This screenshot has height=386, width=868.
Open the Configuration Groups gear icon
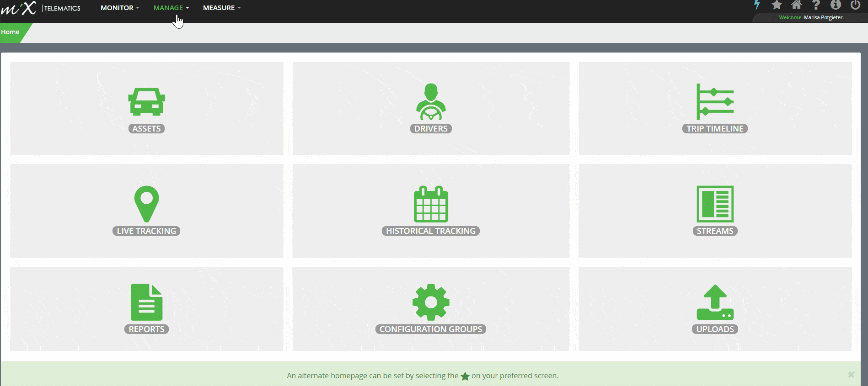coord(431,302)
